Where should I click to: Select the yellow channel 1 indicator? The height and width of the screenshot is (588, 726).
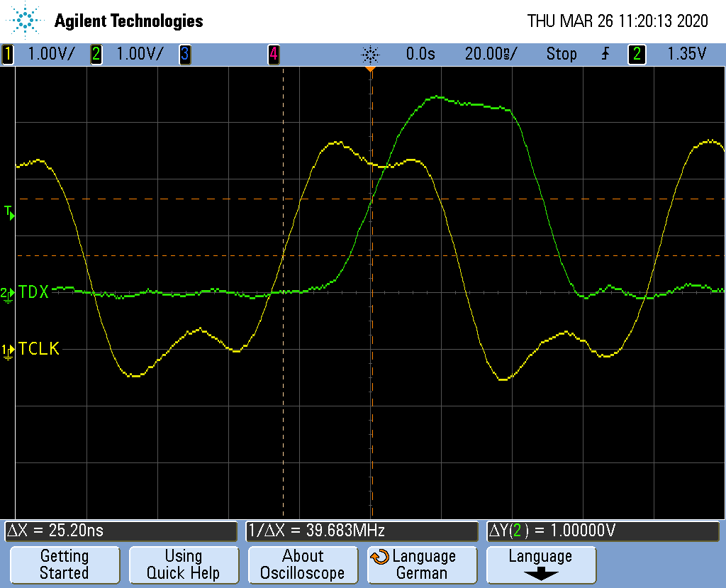tap(9, 54)
